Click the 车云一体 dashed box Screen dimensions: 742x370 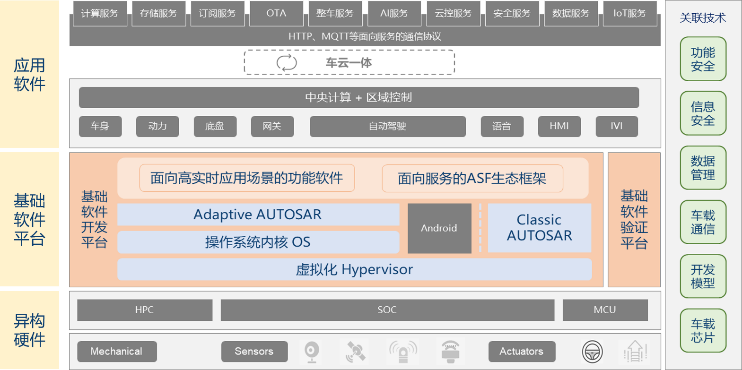pos(349,62)
